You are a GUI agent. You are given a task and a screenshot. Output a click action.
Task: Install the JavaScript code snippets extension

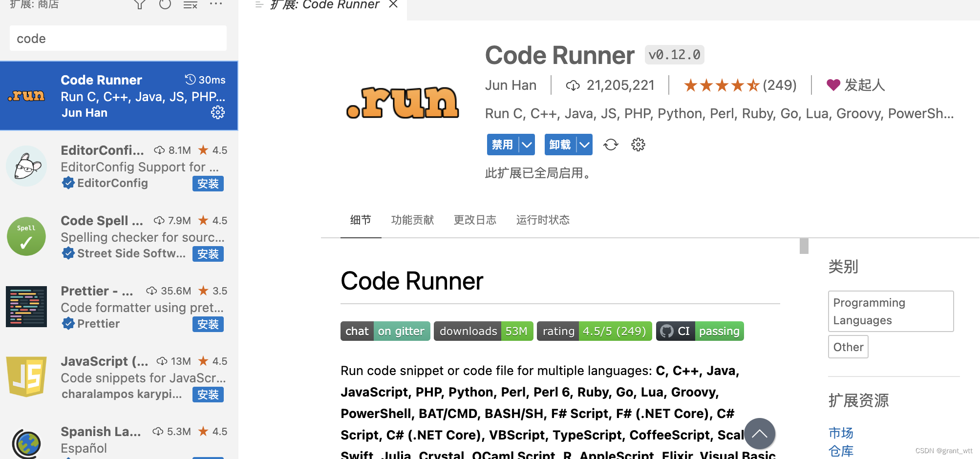tap(208, 395)
